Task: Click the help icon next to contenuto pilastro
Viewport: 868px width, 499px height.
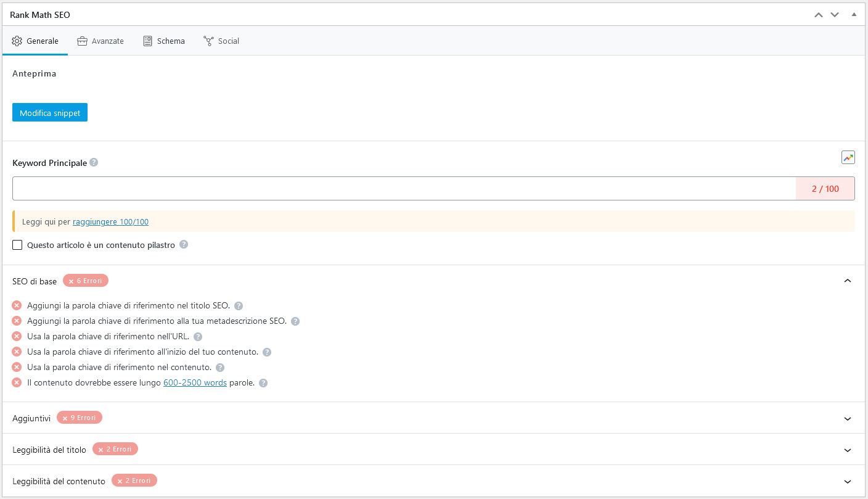Action: pyautogui.click(x=184, y=245)
